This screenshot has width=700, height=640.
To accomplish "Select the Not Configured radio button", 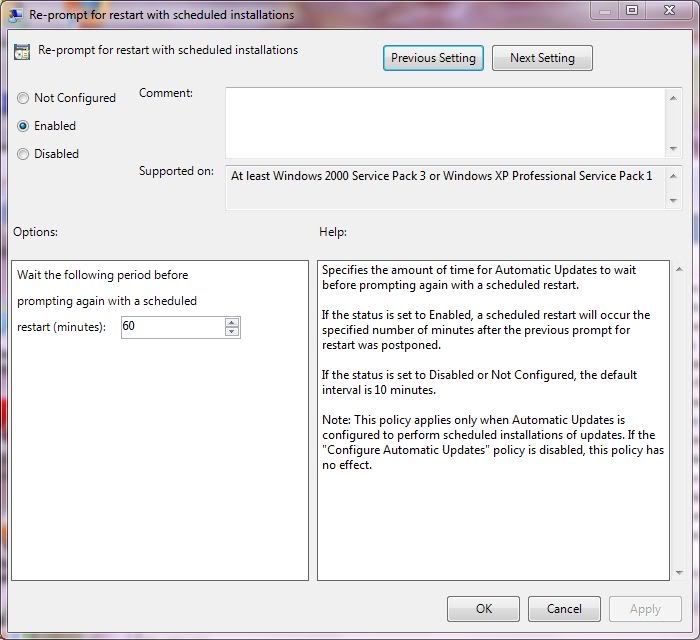I will pos(23,98).
